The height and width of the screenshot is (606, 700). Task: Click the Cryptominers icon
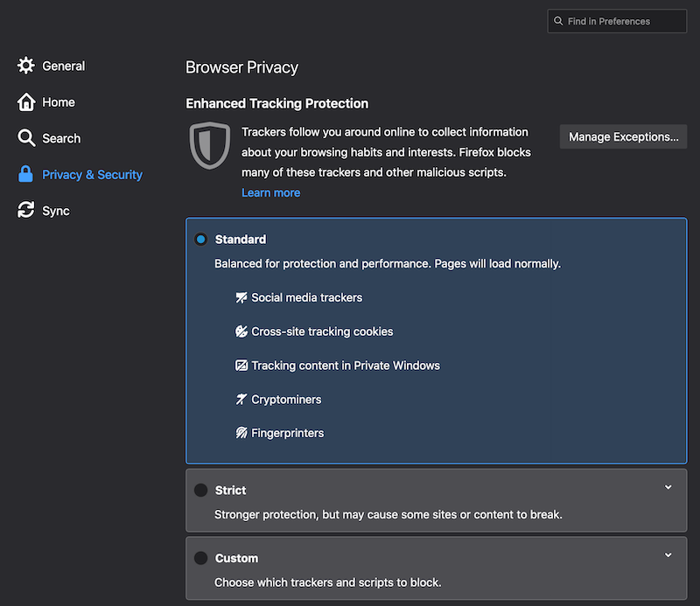tap(241, 400)
